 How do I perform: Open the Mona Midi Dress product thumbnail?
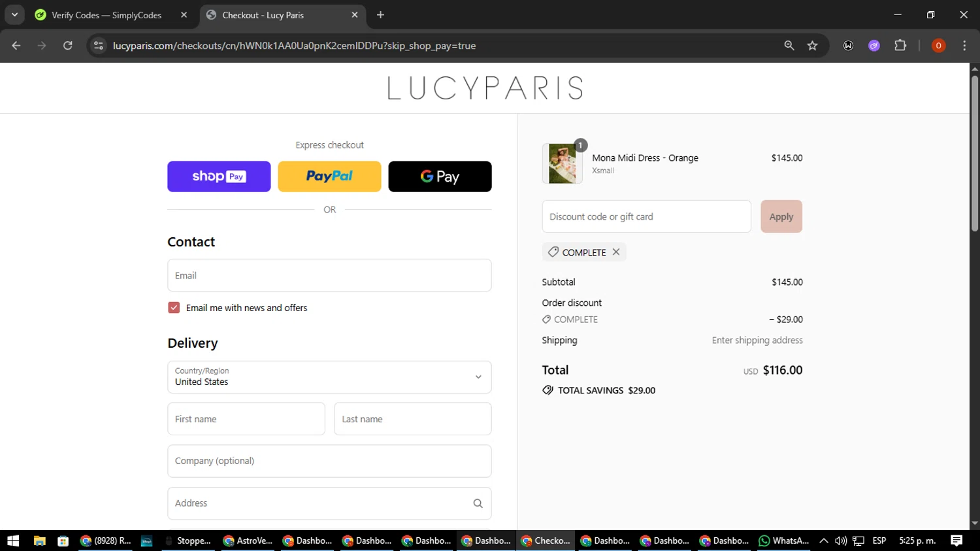point(563,163)
